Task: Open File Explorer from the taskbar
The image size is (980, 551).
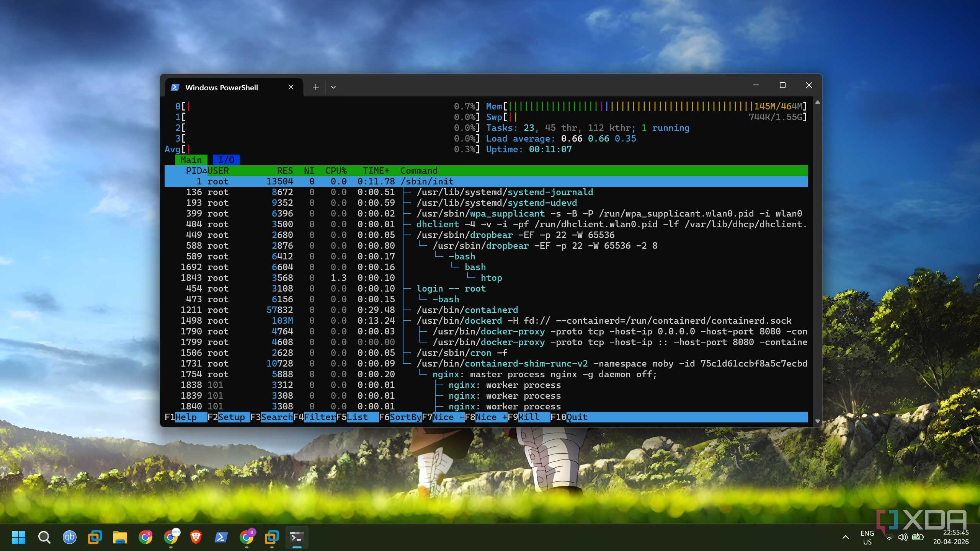Action: point(120,537)
